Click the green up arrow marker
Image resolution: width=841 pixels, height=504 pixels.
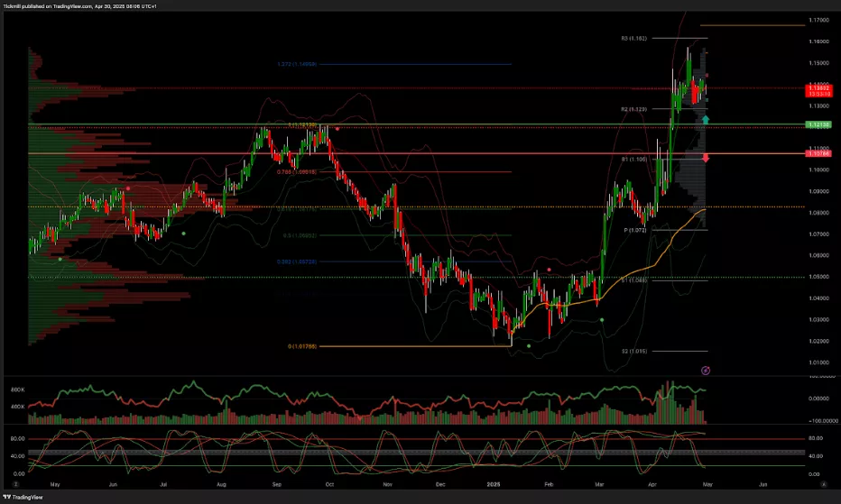coord(706,119)
